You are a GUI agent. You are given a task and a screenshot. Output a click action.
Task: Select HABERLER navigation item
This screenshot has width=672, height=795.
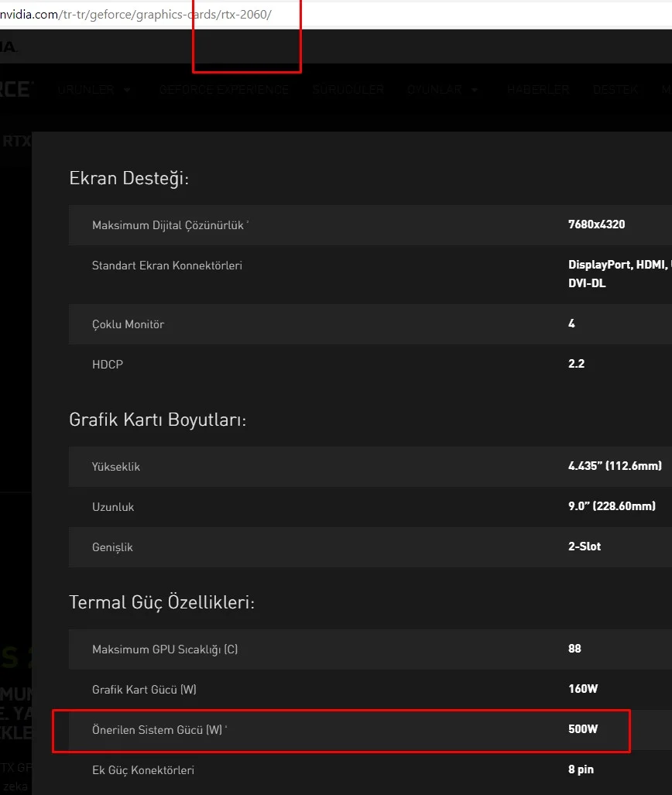click(538, 90)
